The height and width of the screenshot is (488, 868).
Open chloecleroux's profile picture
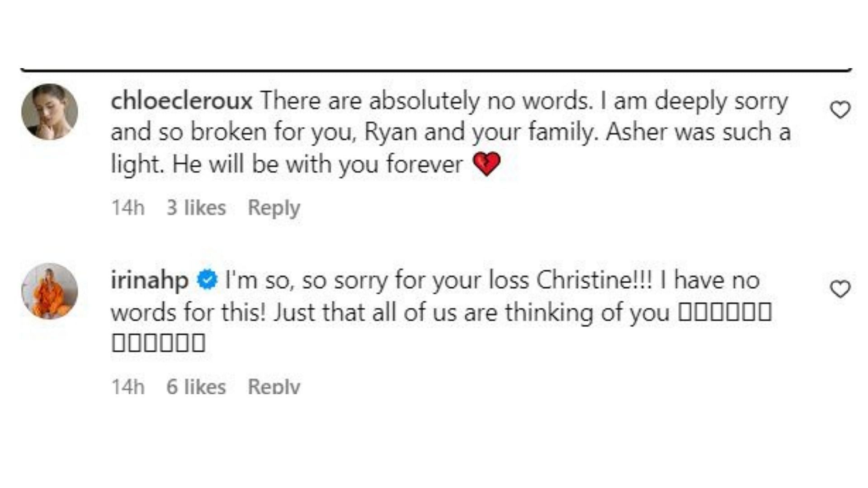50,112
